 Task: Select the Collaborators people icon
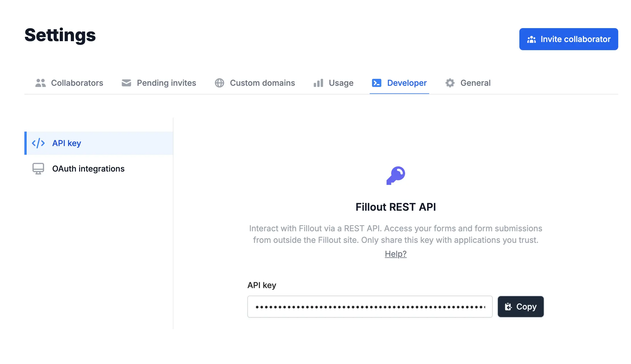(40, 83)
